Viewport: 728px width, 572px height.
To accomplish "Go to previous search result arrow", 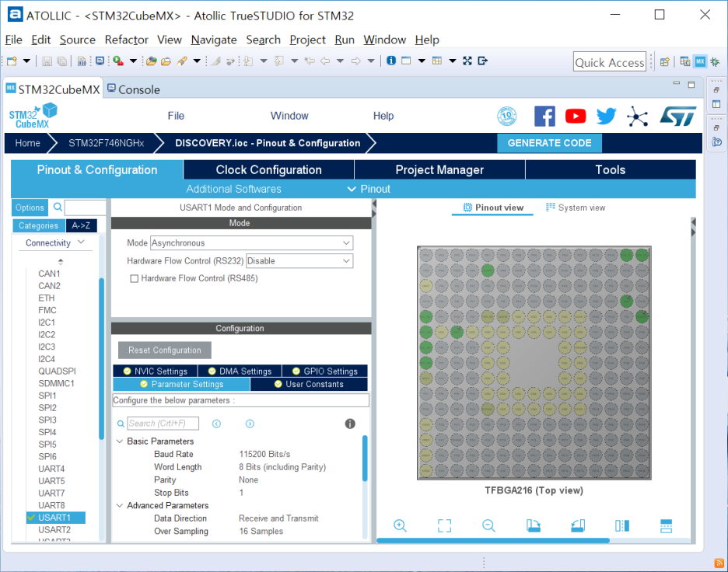I will coord(216,424).
